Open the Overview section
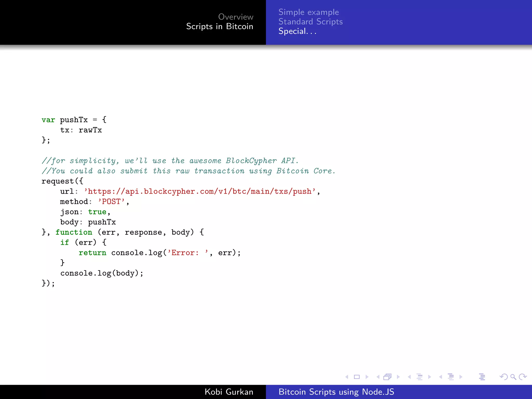This screenshot has height=399, width=532. click(236, 17)
